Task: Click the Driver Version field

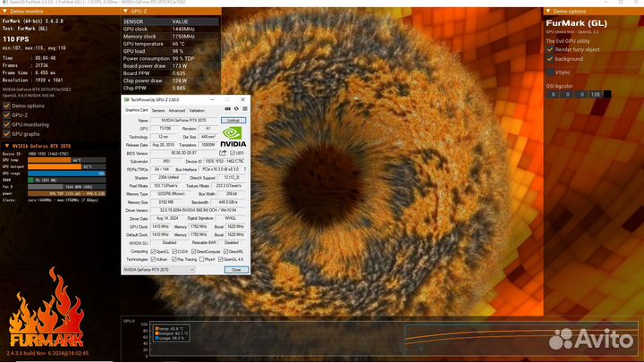Action: (x=198, y=210)
